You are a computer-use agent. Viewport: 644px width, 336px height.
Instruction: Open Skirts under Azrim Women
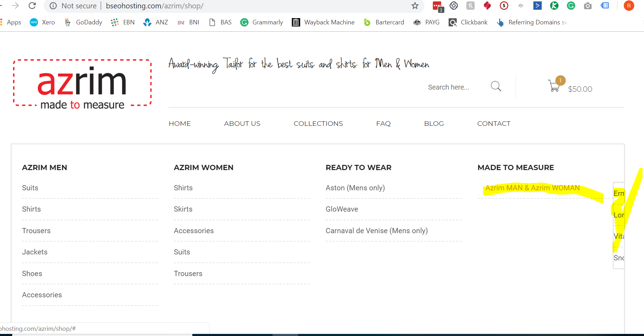[x=183, y=209]
